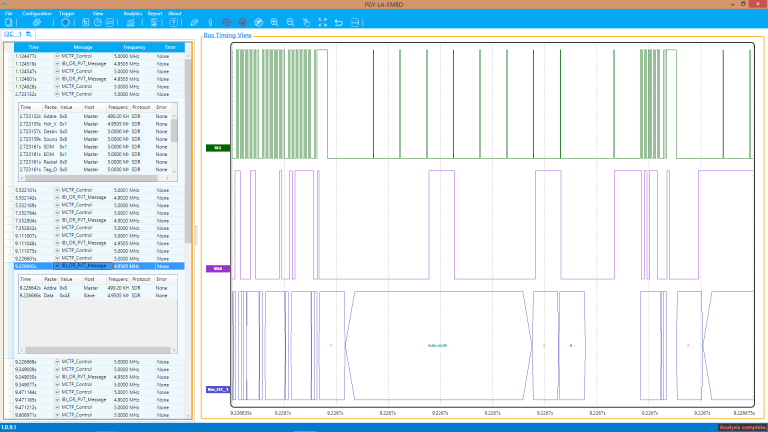
Task: Click the zoom out magnifier icon
Action: (x=290, y=23)
